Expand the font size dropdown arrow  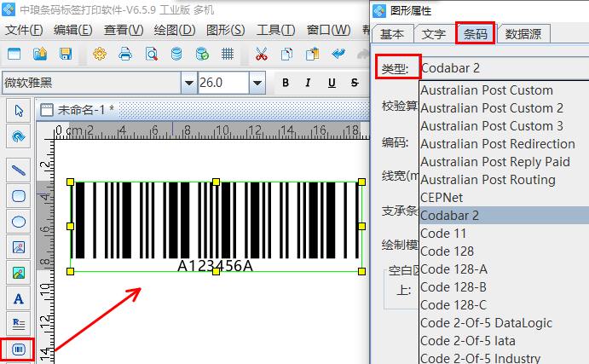click(x=257, y=83)
